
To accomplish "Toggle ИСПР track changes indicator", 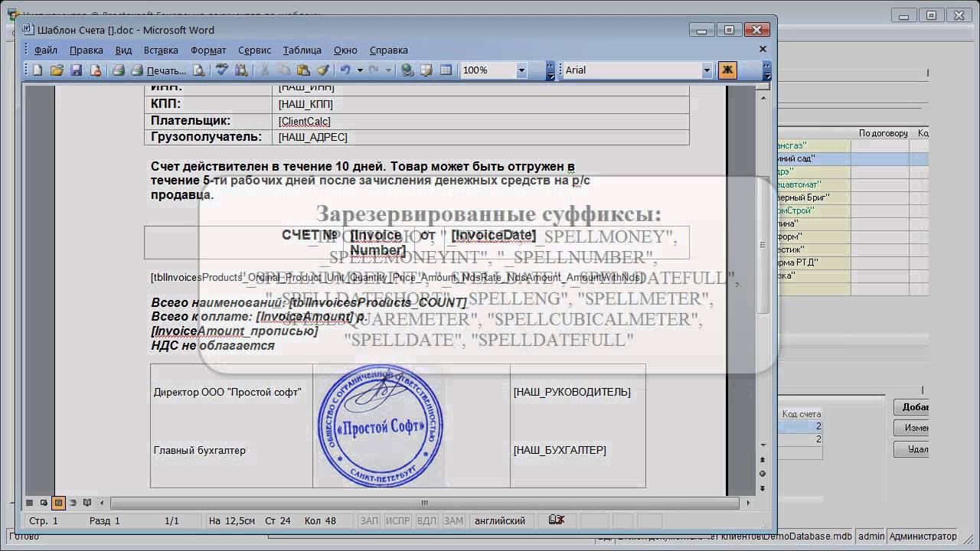I will [398, 521].
